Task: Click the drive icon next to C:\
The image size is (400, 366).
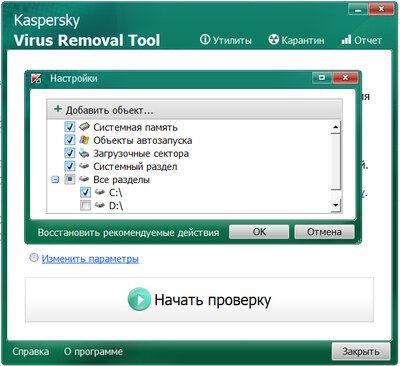Action: (100, 192)
